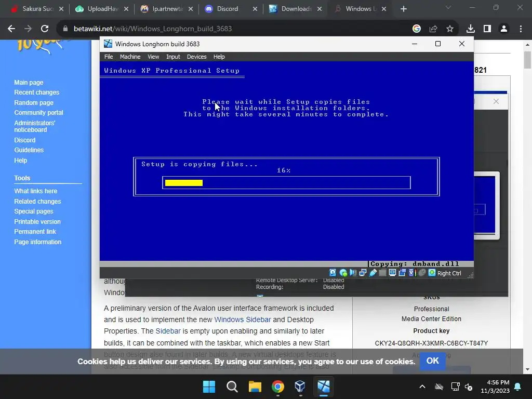This screenshot has height=399, width=532.
Task: Click the betawiki.net address bar
Action: [x=234, y=29]
